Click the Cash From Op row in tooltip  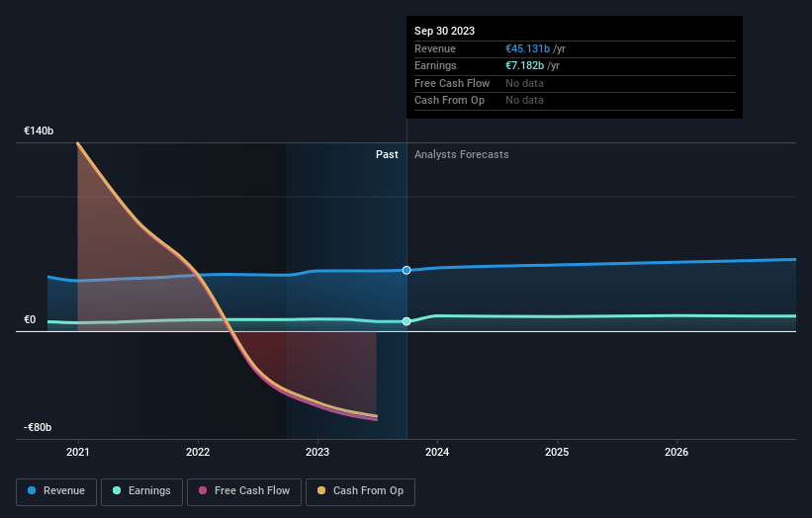[x=575, y=101]
